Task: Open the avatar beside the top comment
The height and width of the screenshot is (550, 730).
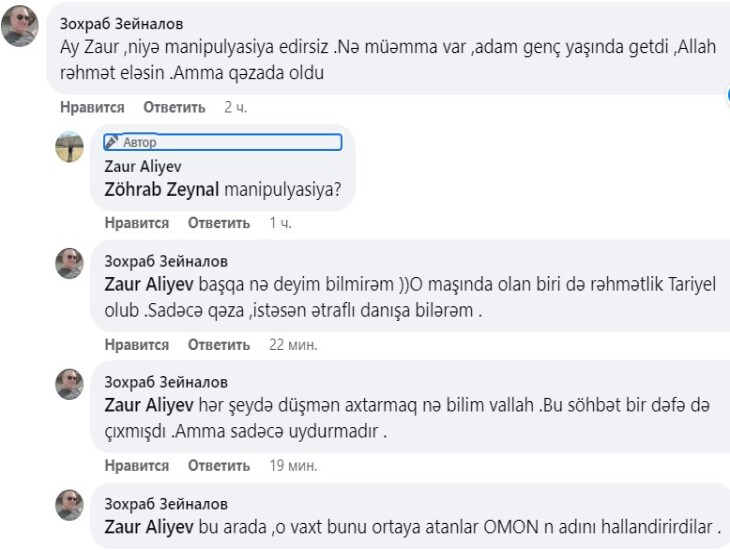Action: (x=19, y=25)
